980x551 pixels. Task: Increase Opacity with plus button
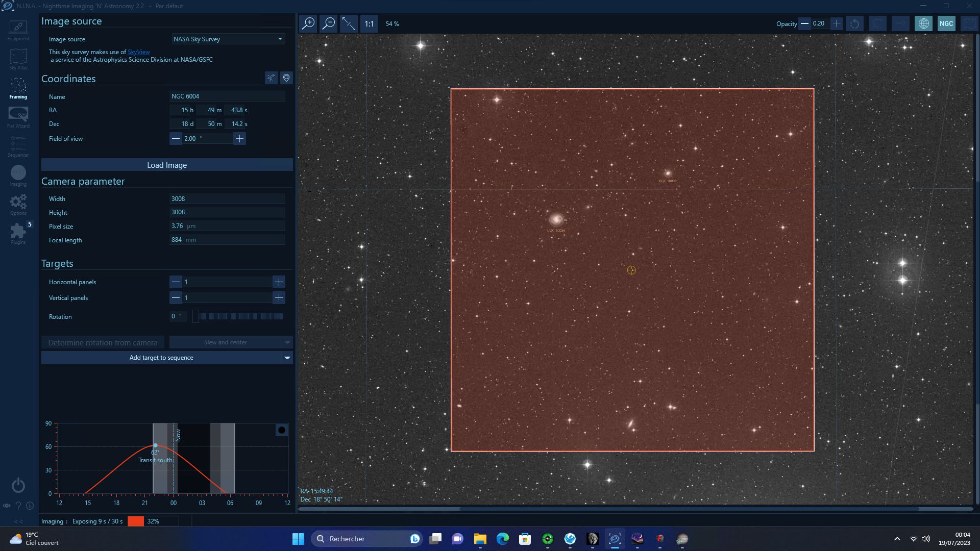[837, 23]
